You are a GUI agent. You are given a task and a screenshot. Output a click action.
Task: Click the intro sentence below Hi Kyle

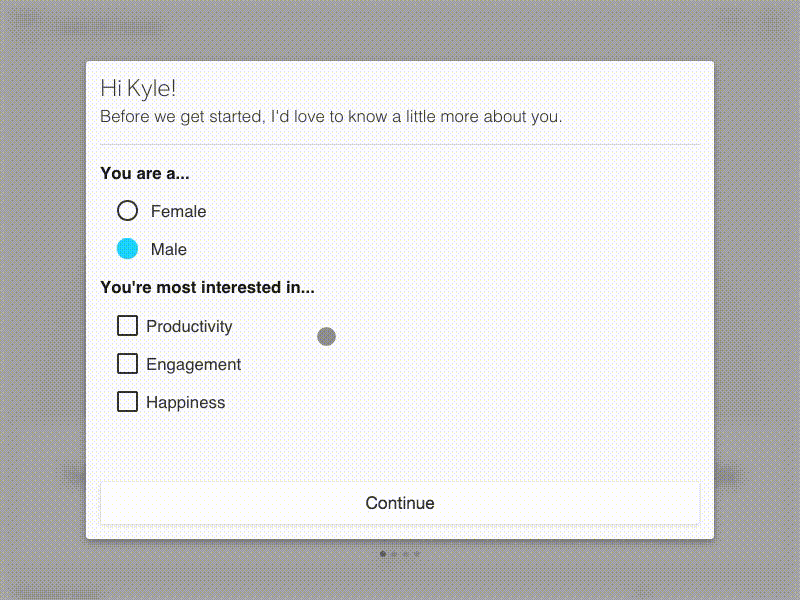[329, 116]
